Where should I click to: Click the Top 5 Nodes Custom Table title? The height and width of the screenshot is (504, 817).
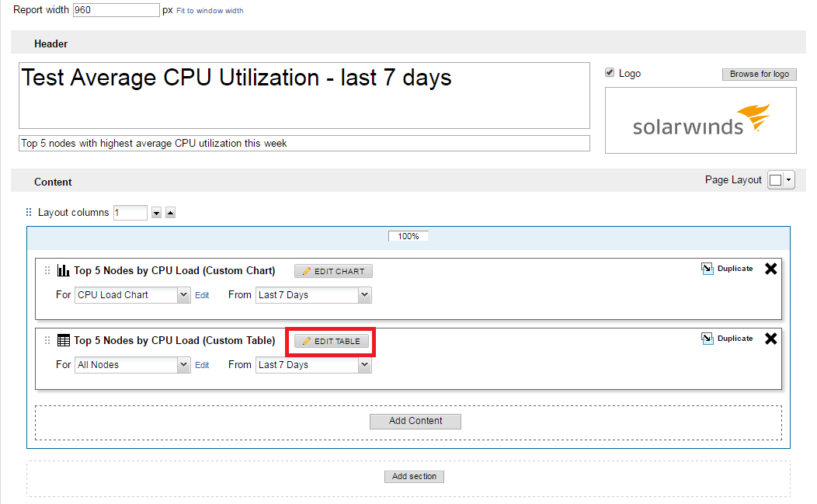pyautogui.click(x=175, y=340)
